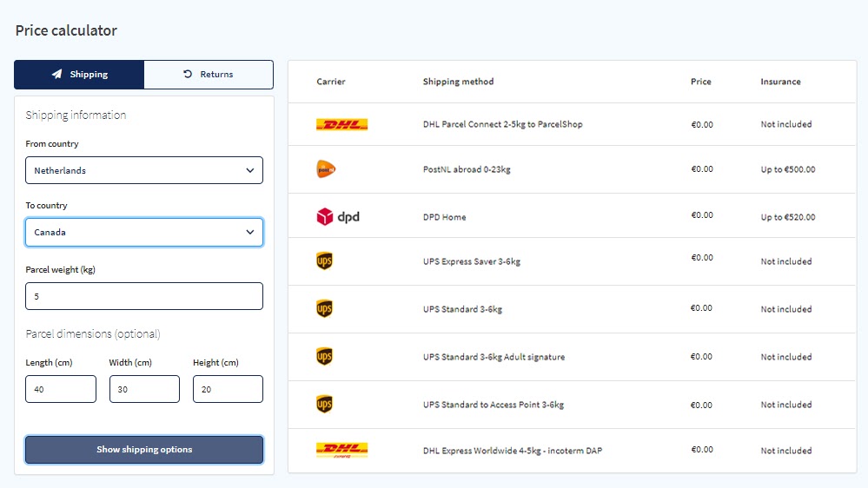Click the paper plane icon on Shipping tab
This screenshot has width=868, height=488.
(57, 74)
